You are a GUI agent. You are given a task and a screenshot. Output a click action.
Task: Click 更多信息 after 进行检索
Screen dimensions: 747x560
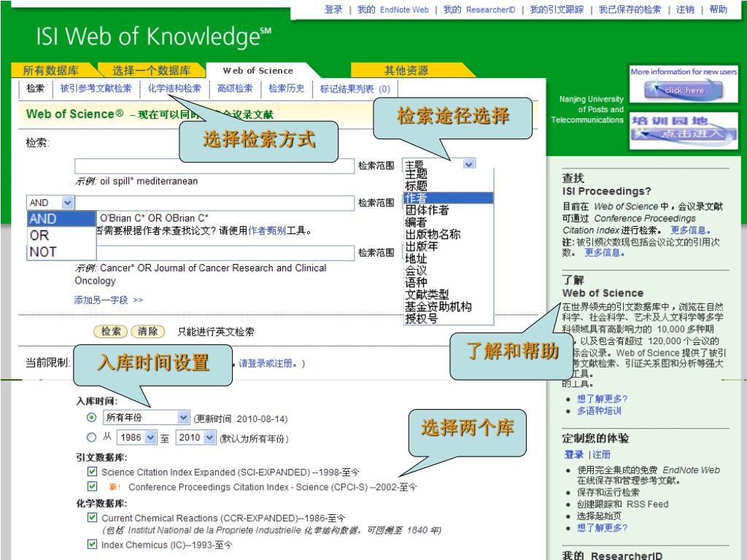[x=691, y=230]
